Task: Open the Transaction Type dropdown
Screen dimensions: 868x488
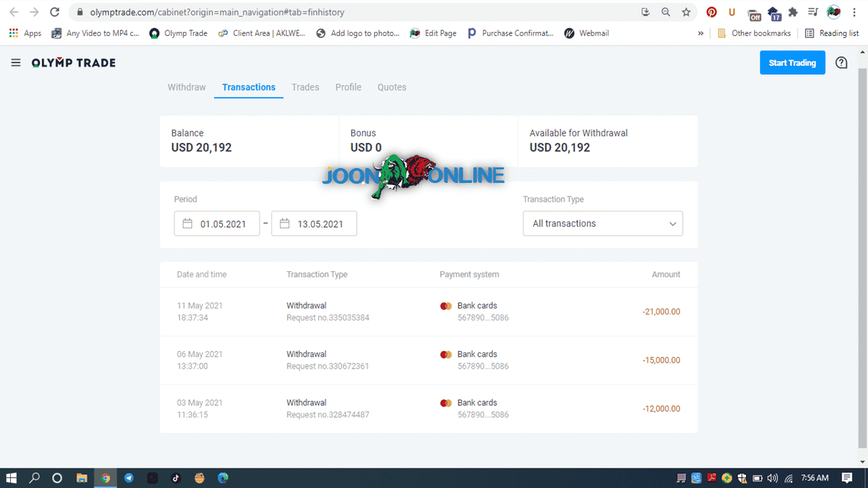Action: click(x=603, y=224)
